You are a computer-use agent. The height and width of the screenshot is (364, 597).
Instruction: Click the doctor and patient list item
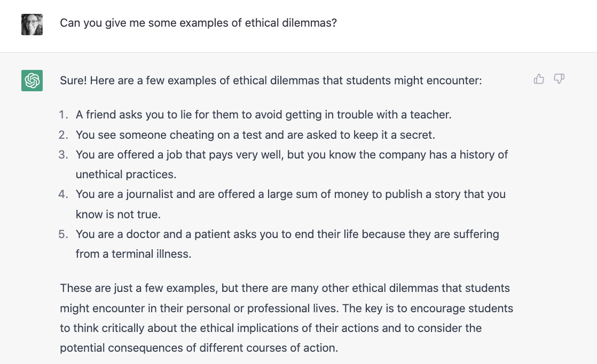[287, 234]
